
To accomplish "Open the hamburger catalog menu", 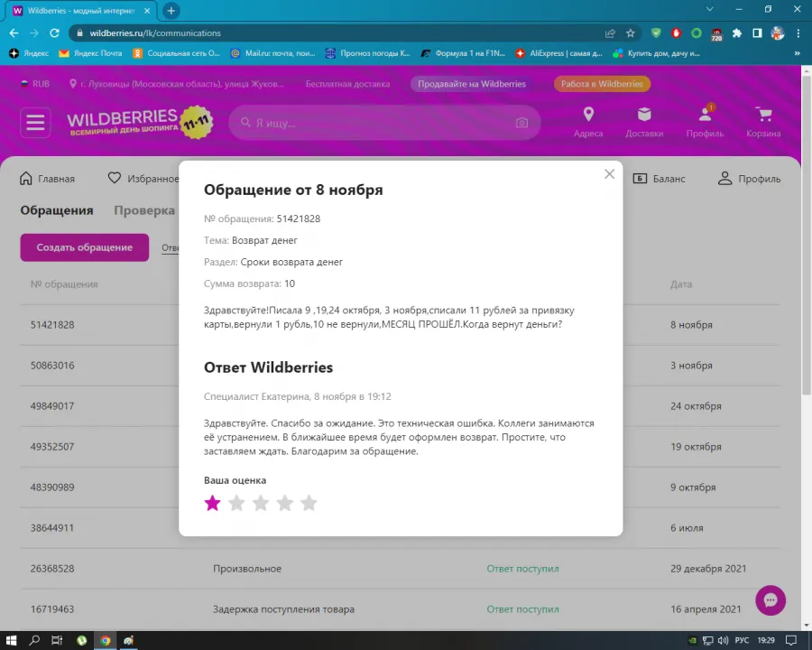I will point(35,123).
